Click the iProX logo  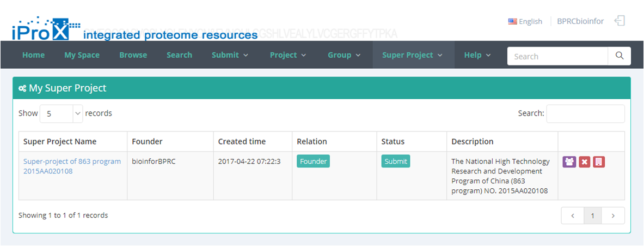[46, 28]
